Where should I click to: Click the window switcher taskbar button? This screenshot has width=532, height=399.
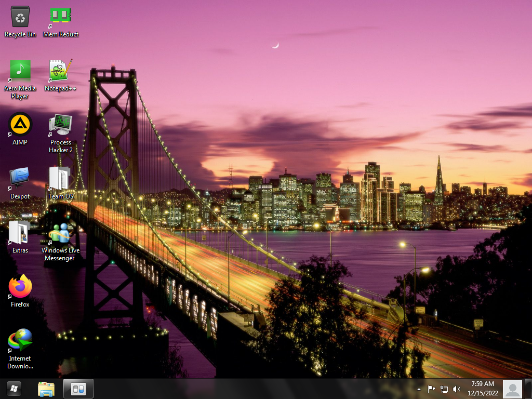(78, 389)
